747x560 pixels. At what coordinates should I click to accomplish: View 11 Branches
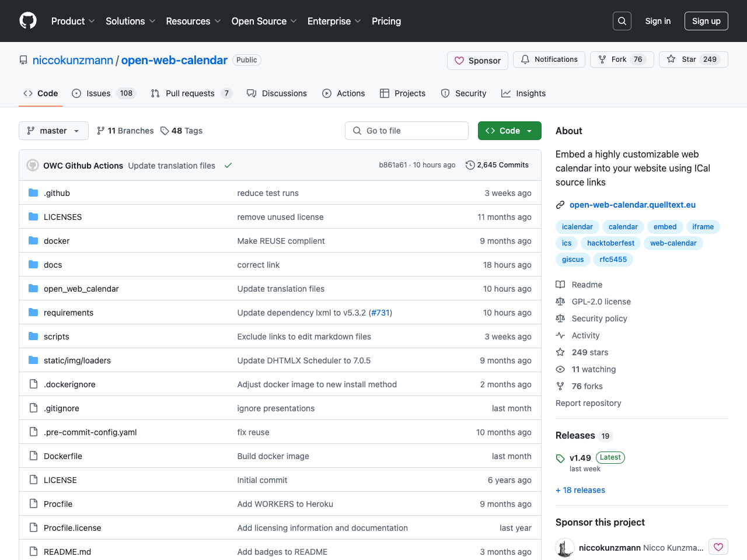point(125,131)
